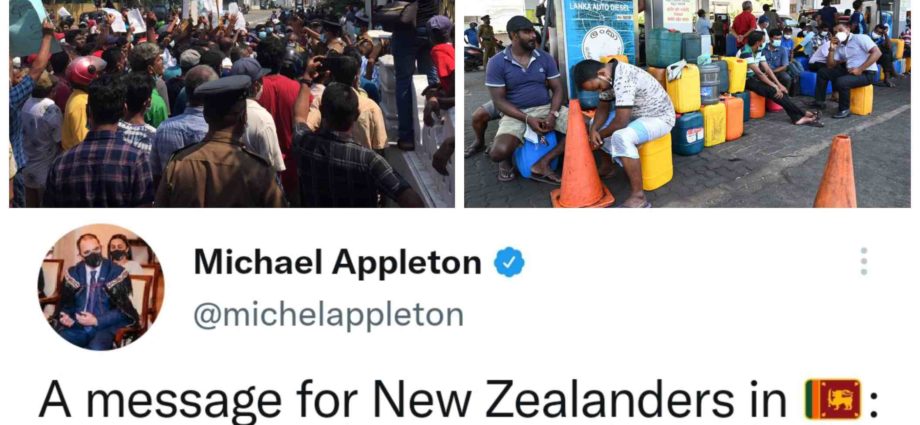Click the lone orange cone at right
The width and height of the screenshot is (920, 425).
(836, 171)
